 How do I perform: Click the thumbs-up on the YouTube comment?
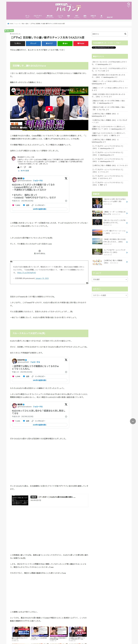coord(18,167)
